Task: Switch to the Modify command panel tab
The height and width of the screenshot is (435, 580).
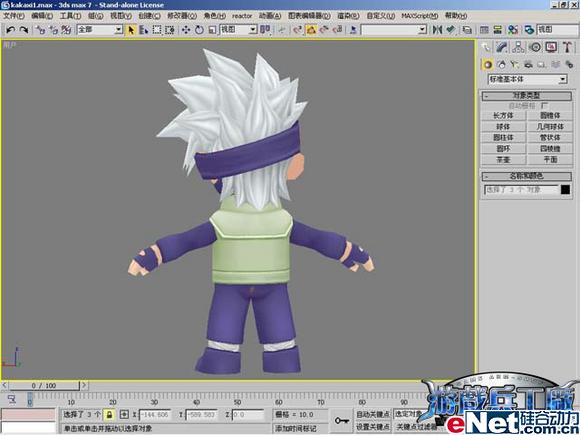Action: click(502, 47)
